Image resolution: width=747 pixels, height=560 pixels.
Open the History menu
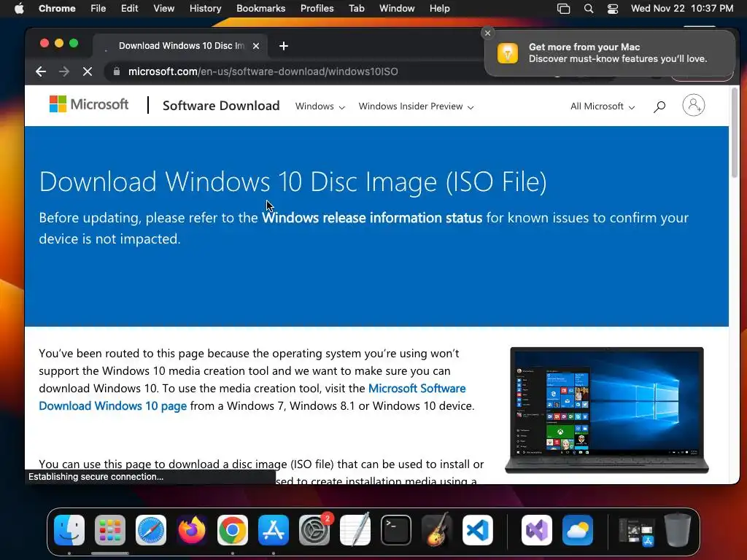(205, 8)
